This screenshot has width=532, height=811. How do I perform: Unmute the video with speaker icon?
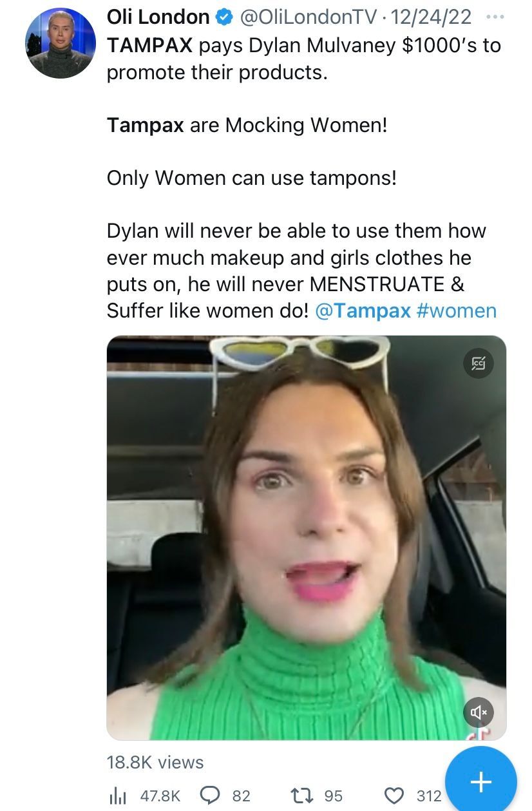[479, 712]
